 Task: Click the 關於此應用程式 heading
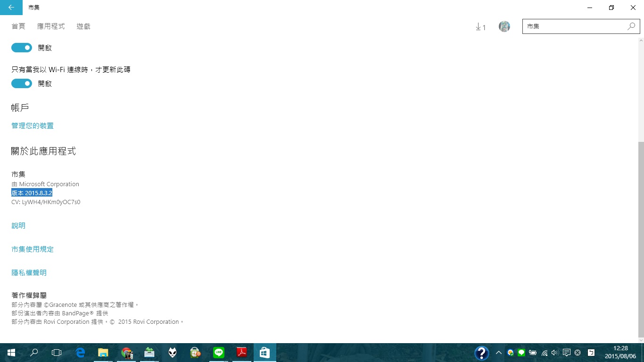click(43, 151)
